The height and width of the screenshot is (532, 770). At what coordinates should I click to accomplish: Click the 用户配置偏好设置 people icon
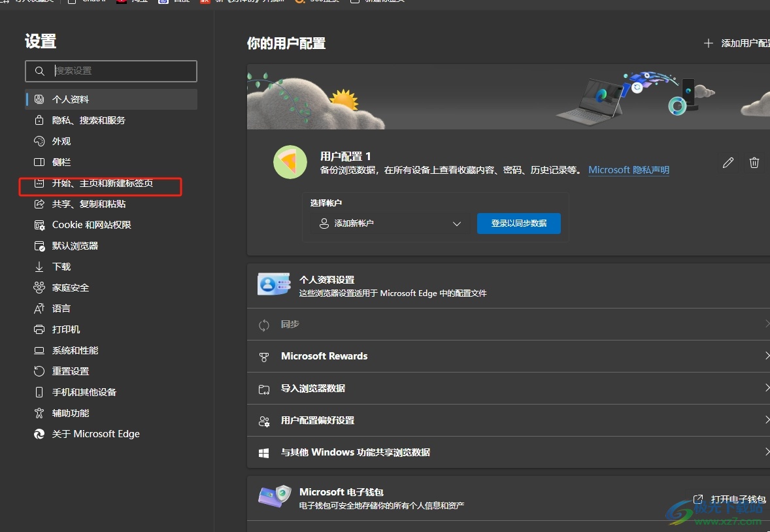coord(264,422)
